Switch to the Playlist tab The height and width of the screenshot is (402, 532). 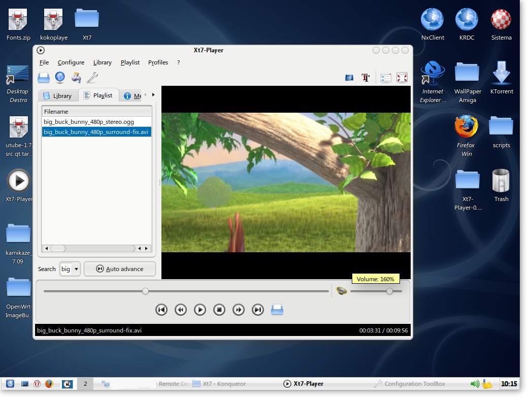point(98,95)
